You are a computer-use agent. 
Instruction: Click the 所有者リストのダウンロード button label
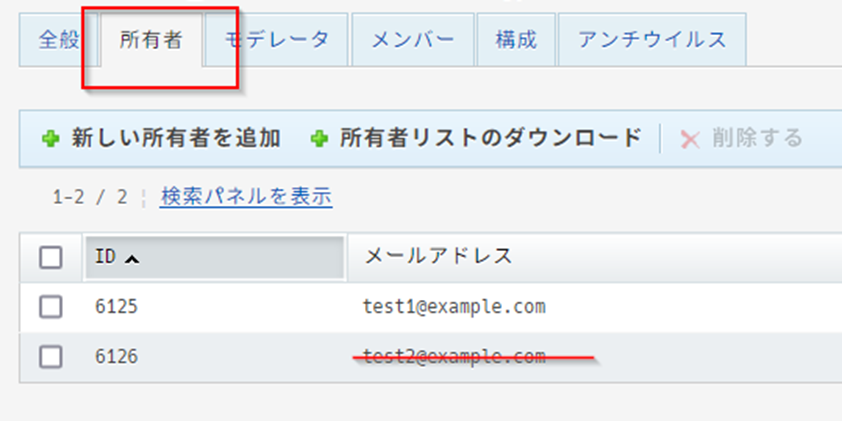(490, 139)
